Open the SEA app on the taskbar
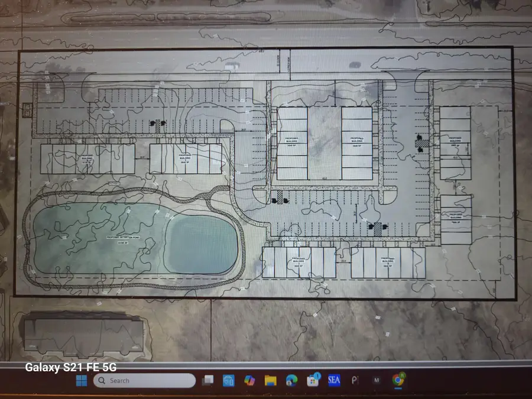532x399 pixels. [x=334, y=380]
